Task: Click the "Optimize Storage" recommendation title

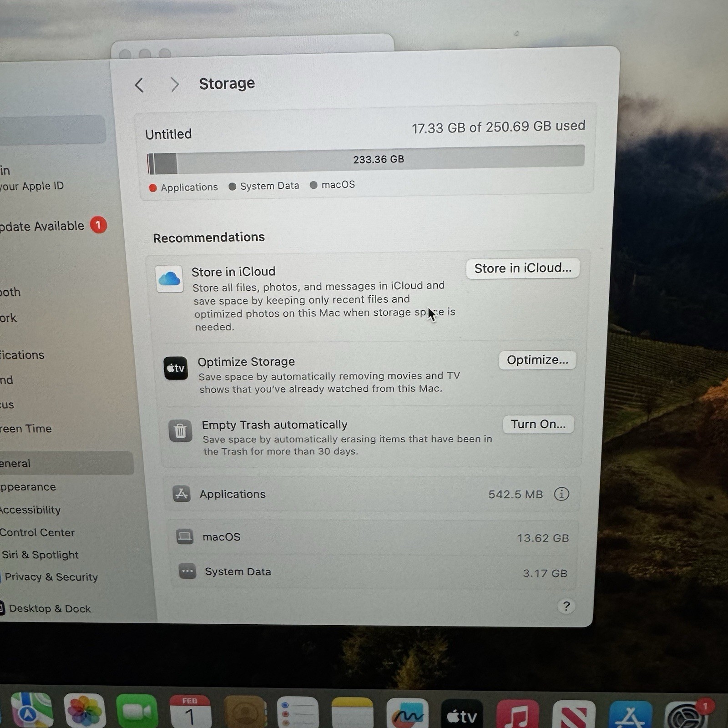Action: tap(246, 362)
